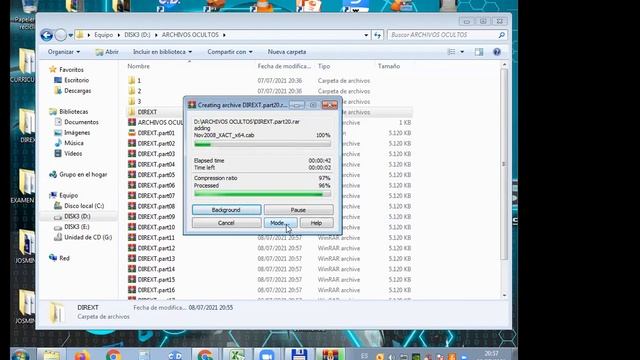
Task: Toggle the preview pane icon
Action: [x=479, y=52]
